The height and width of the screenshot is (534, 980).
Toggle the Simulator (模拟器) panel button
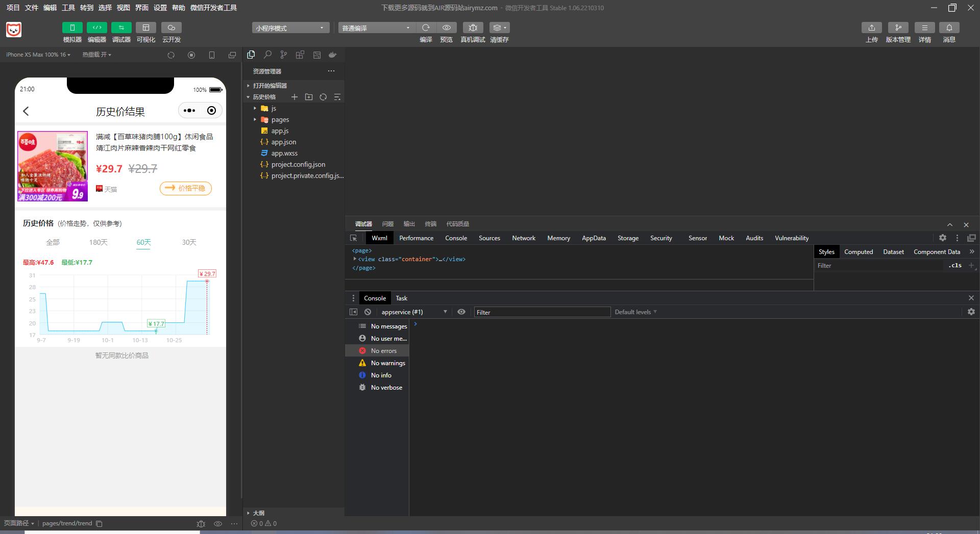pyautogui.click(x=72, y=28)
